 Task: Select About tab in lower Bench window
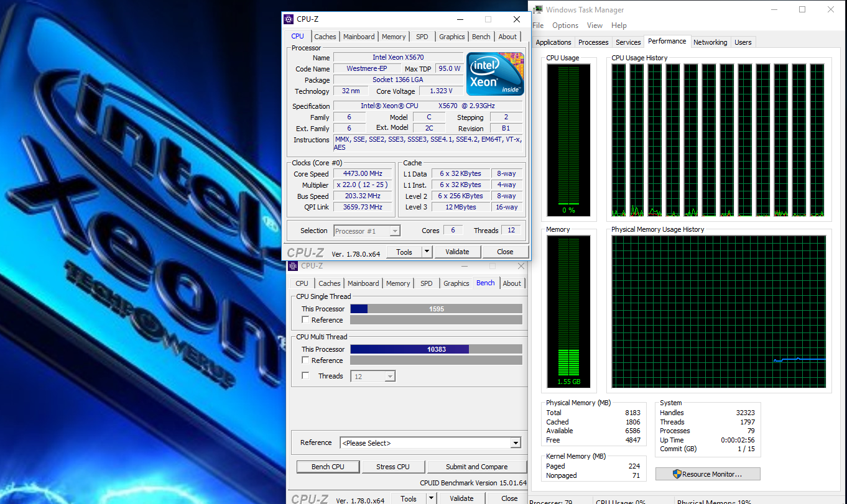click(x=512, y=283)
